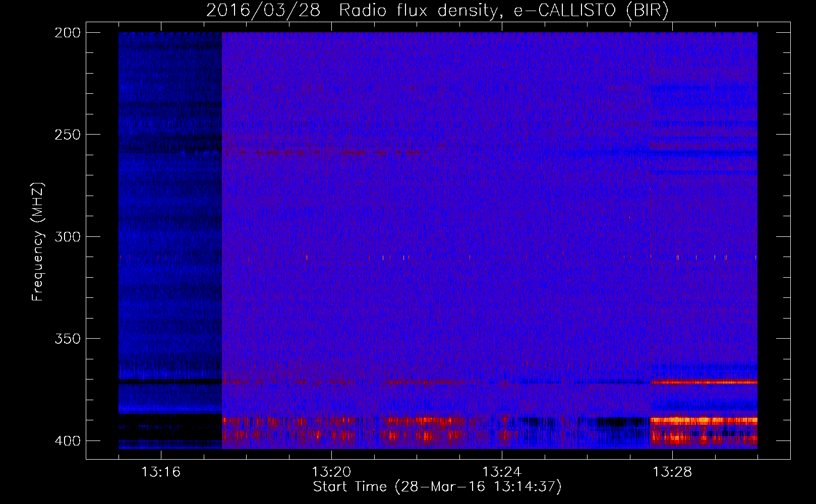
Task: Select the 250 frequency tick label
Action: 68,135
